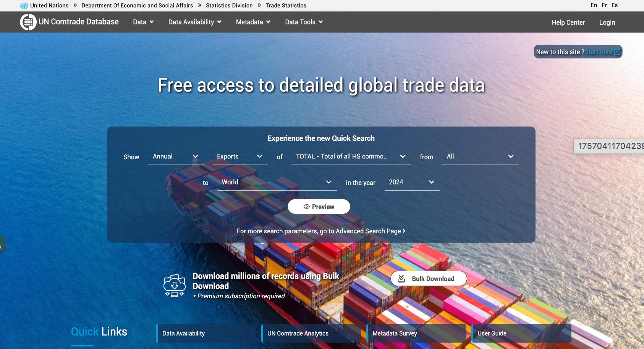Open the World partner dropdown

[x=277, y=183]
